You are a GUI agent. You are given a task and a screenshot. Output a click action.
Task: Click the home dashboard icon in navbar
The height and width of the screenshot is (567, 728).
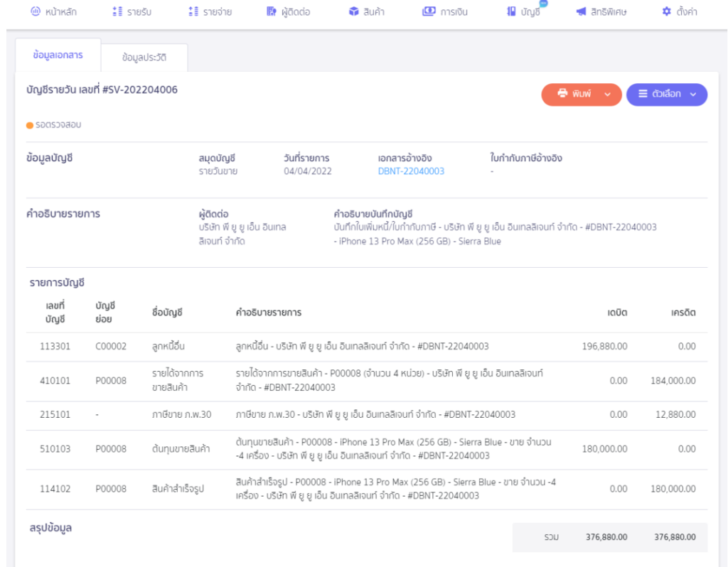(x=36, y=11)
